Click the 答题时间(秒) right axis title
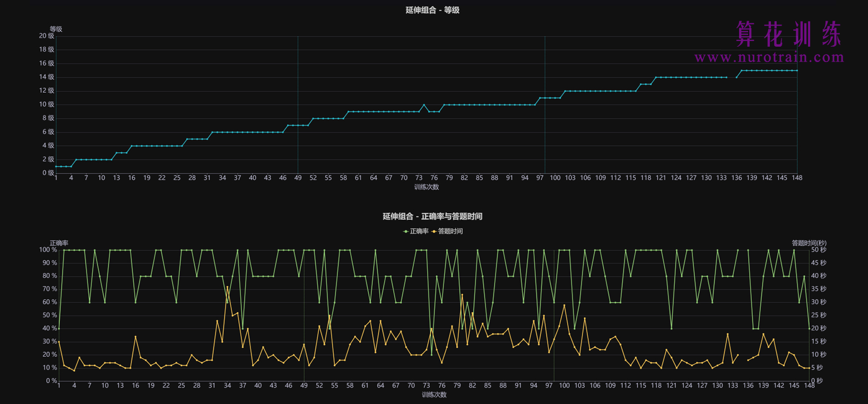 (809, 243)
